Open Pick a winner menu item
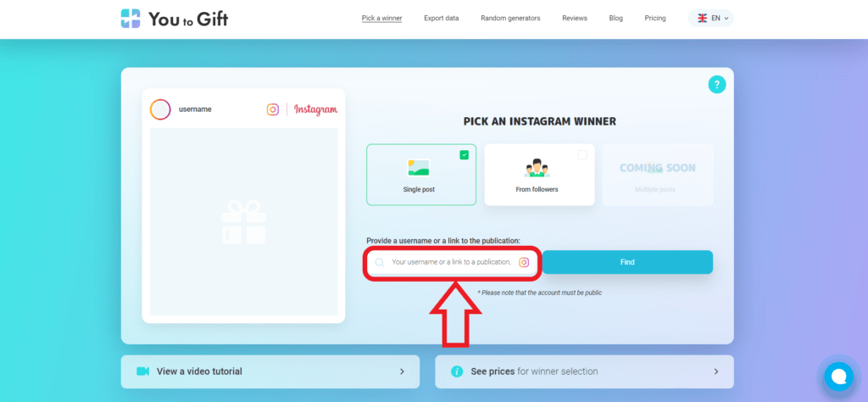Screen dimensions: 868x402 point(382,19)
